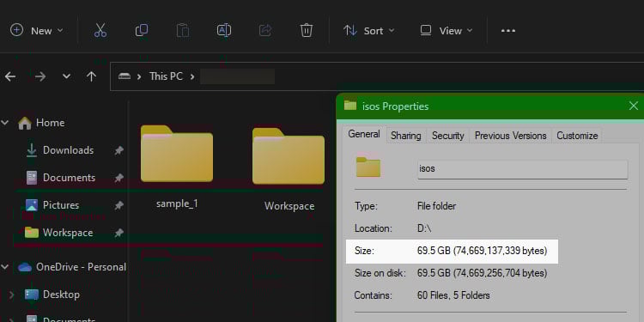This screenshot has width=644, height=322.
Task: Switch to the Security tab
Action: coord(447,136)
